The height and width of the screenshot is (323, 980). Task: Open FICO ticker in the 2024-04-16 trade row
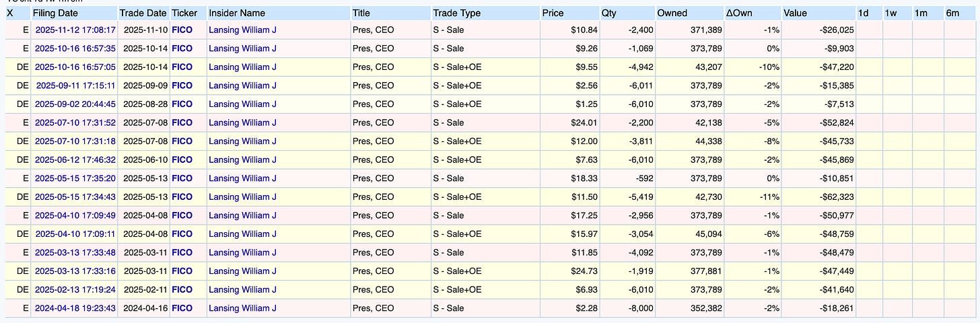coord(182,308)
